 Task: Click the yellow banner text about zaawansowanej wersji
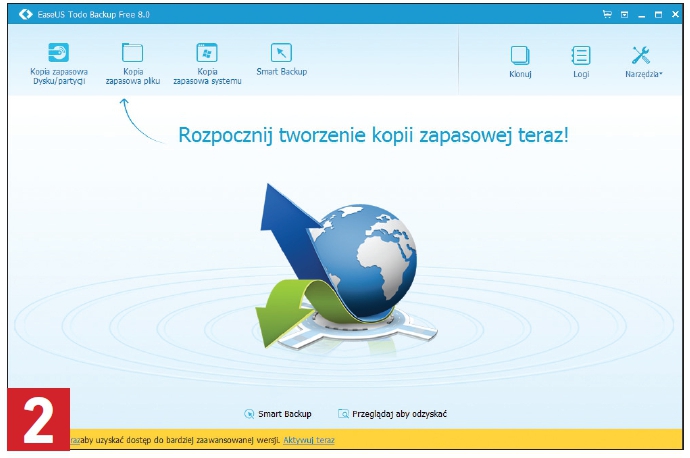click(180, 440)
